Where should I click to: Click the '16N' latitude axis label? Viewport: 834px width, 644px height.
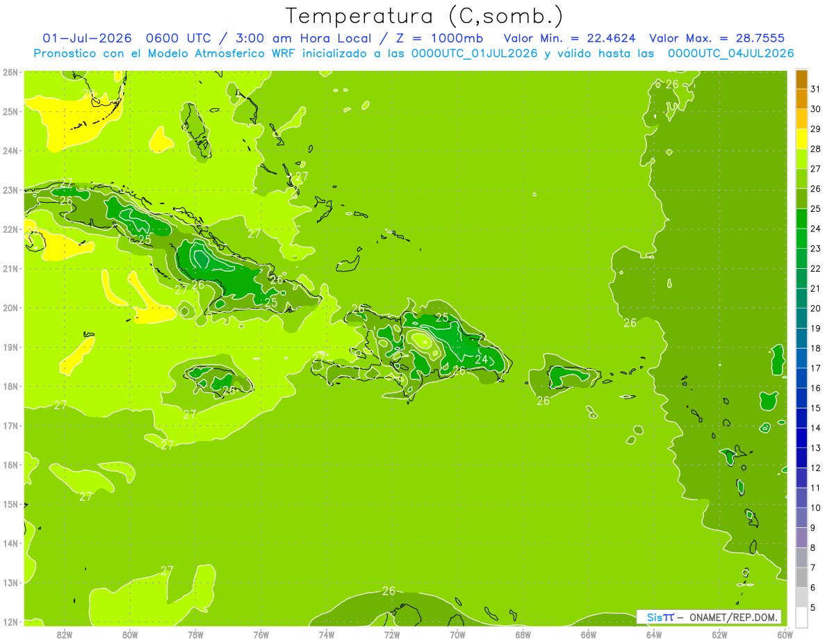click(10, 465)
